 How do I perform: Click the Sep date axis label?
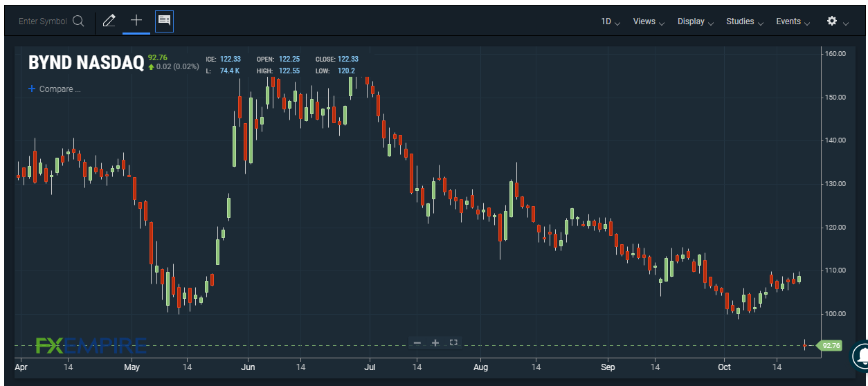[x=608, y=367]
